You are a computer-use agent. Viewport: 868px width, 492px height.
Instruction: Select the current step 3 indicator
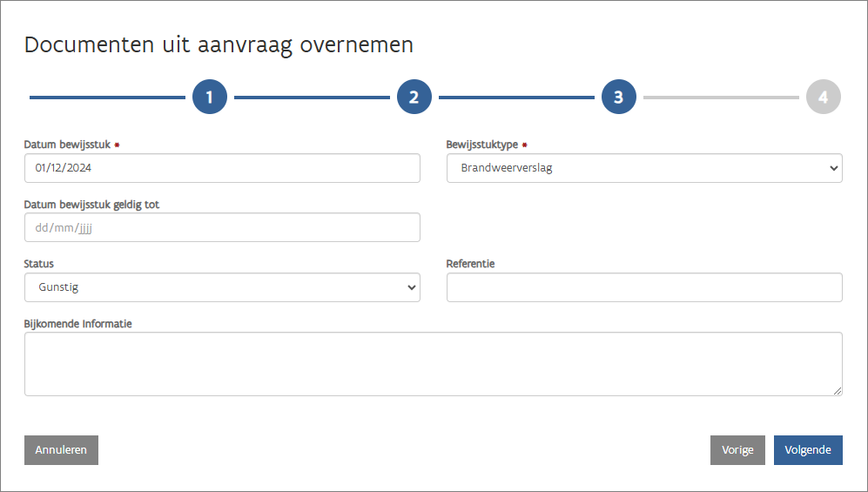tap(618, 97)
